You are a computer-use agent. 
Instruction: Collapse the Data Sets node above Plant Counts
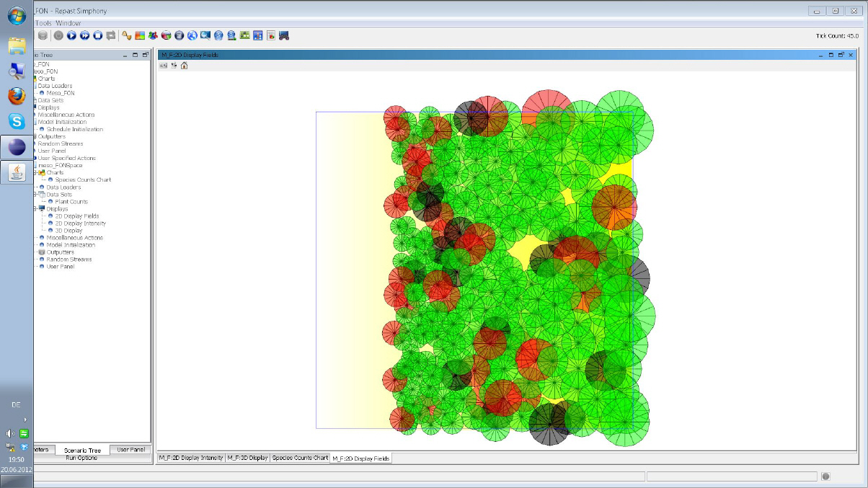(x=35, y=195)
